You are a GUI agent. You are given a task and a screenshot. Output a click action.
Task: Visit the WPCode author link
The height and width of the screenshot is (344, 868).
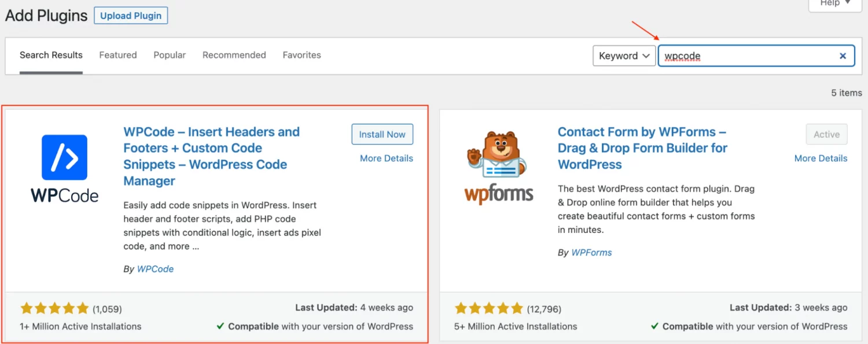pyautogui.click(x=155, y=269)
